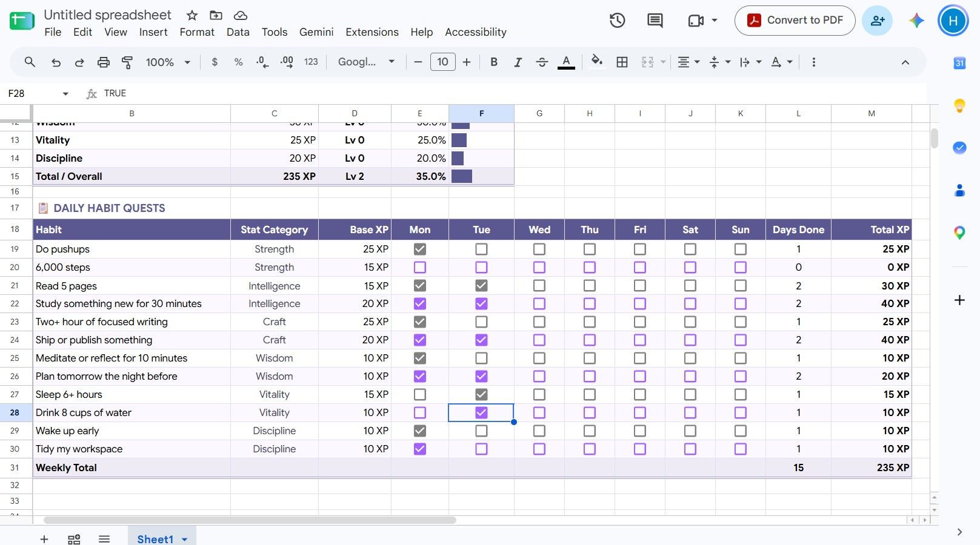
Task: Open the zoom level dropdown
Action: (x=168, y=62)
